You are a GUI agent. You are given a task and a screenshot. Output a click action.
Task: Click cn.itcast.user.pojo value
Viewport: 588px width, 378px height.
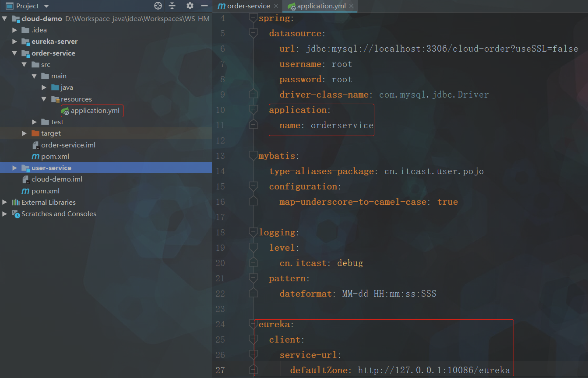[434, 171]
